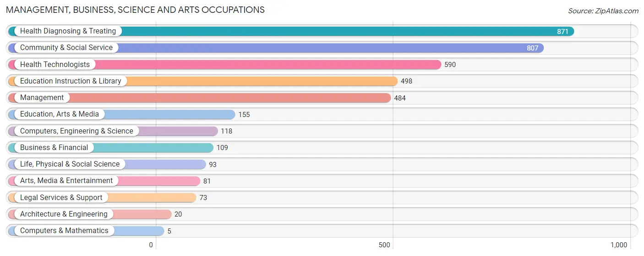Click the Health Technologists pink bar
The width and height of the screenshot is (644, 256).
coord(224,65)
